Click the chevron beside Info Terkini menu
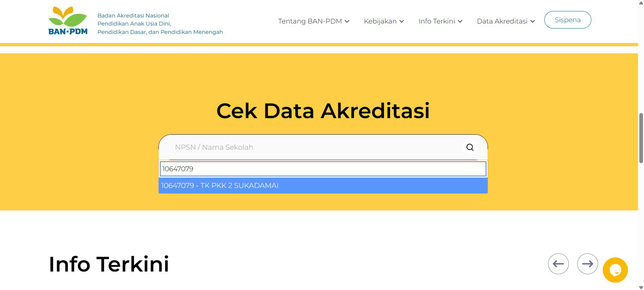The height and width of the screenshot is (290, 644). pos(460,21)
